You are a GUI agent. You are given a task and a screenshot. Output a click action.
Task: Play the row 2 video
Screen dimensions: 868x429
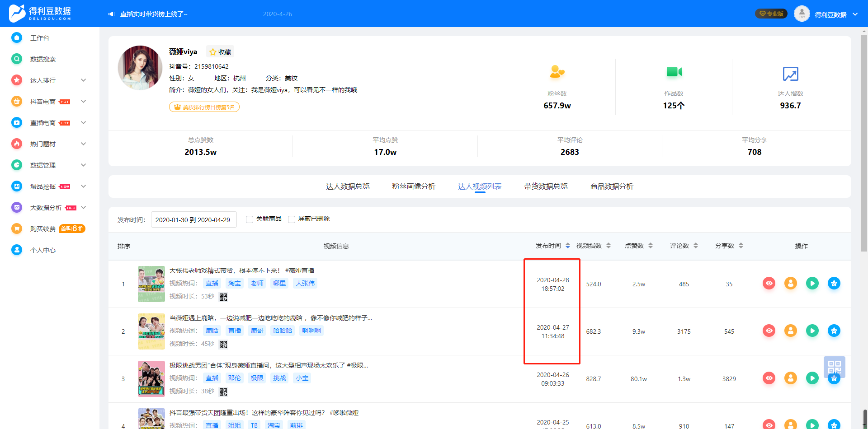812,331
